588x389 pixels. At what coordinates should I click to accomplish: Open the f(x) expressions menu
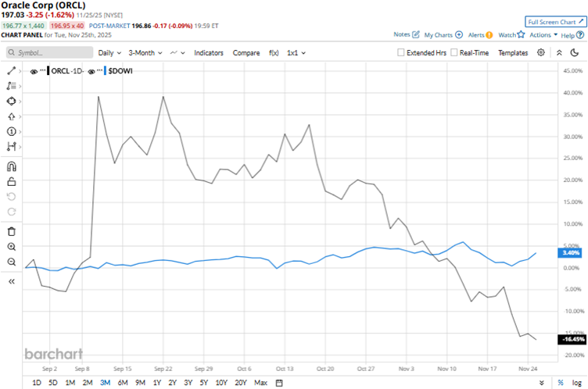pyautogui.click(x=274, y=53)
